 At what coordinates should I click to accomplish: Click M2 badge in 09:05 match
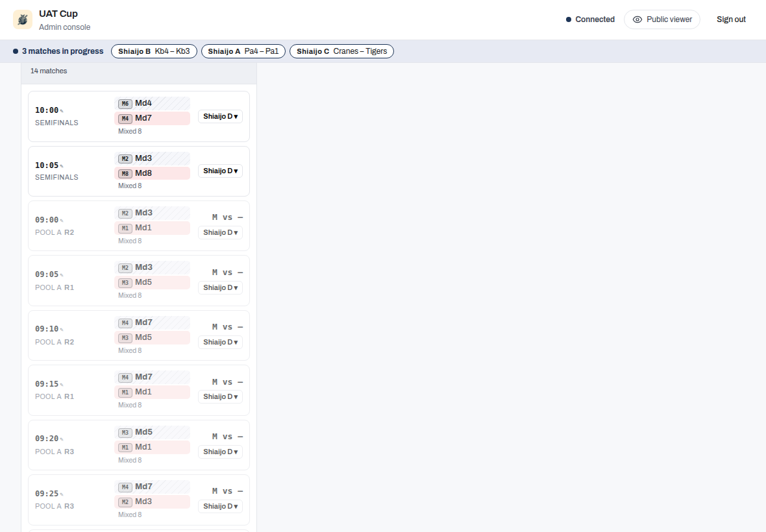pos(125,268)
